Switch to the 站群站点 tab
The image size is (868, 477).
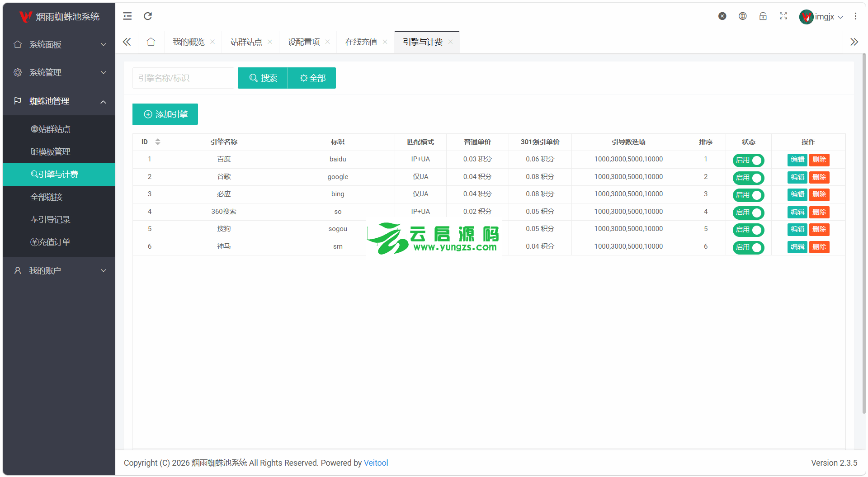[x=246, y=42]
